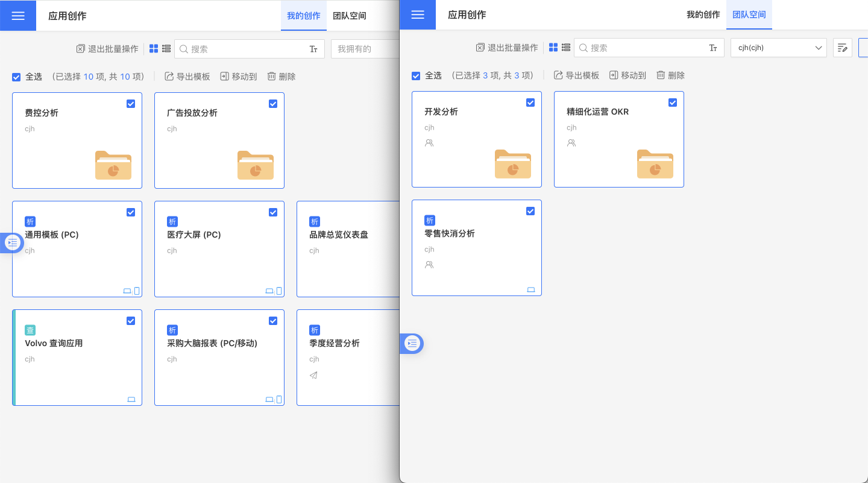
Task: Select the highlighted 我的创作 tab
Action: 303,16
